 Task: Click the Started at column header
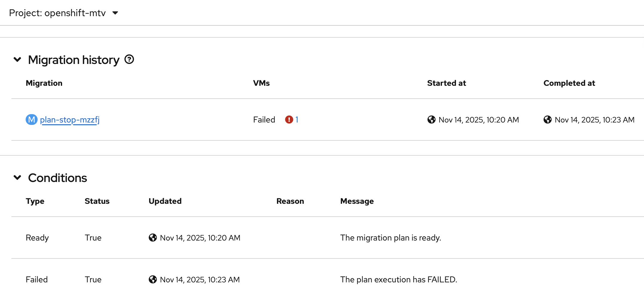tap(446, 83)
